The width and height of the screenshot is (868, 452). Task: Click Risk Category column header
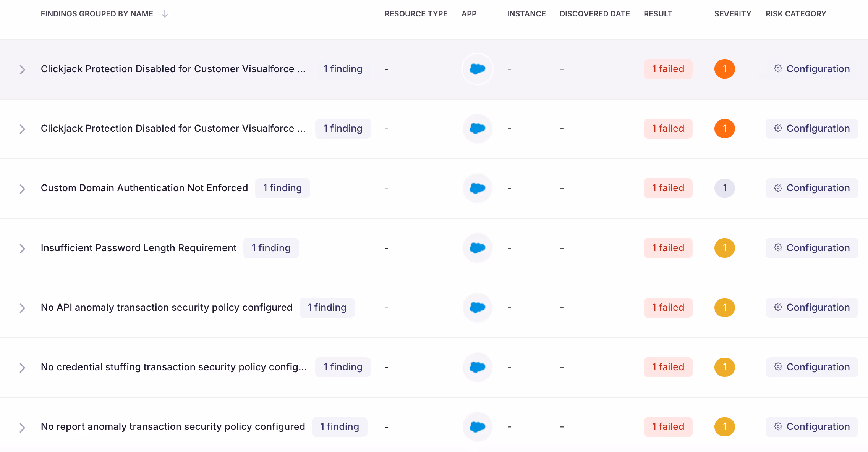795,14
